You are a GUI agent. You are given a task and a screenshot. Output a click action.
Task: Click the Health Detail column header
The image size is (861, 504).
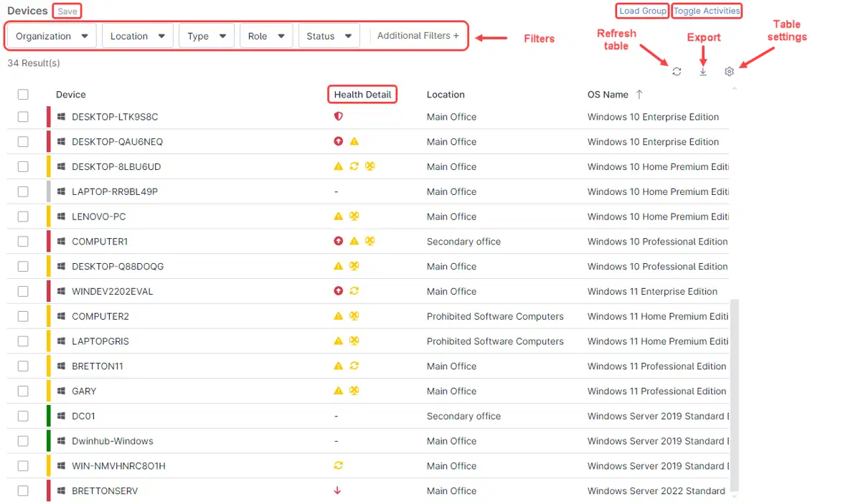[363, 95]
